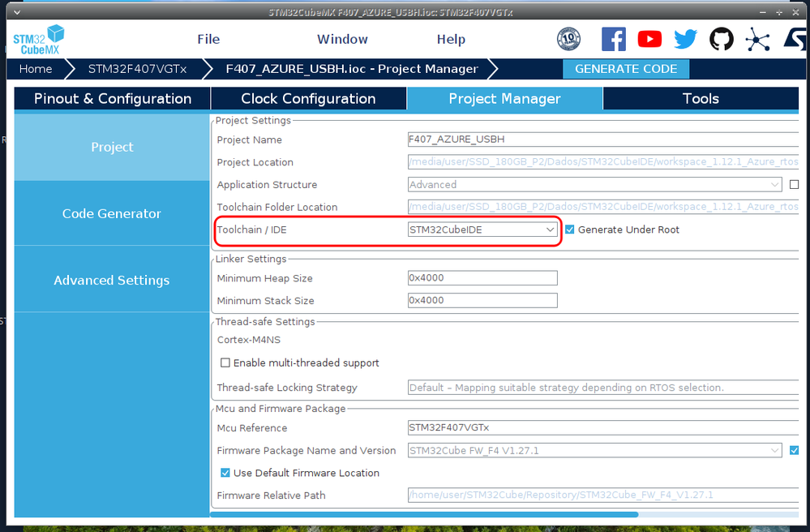Toggle Use Default Firmware Location checkbox
The height and width of the screenshot is (532, 810).
225,473
